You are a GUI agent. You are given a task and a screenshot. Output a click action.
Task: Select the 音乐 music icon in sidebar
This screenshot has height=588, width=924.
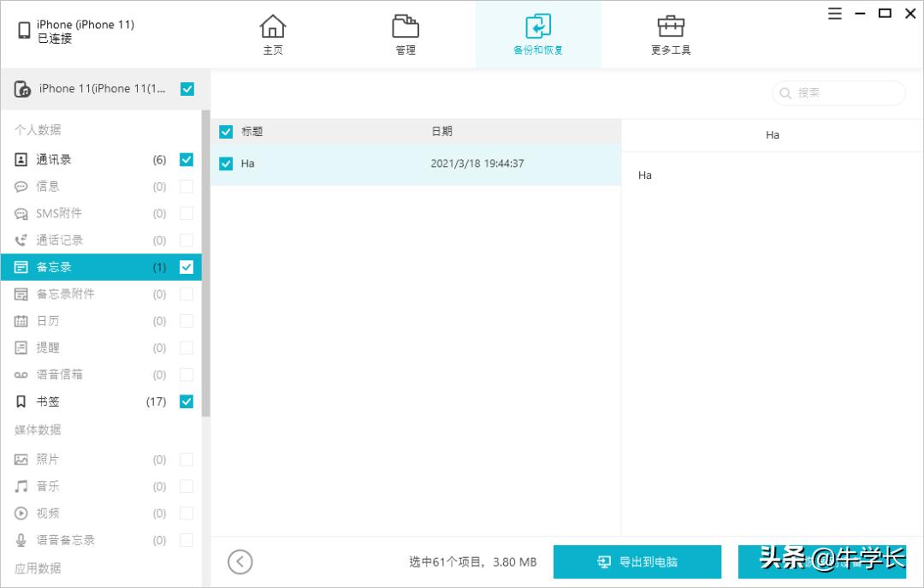[21, 485]
